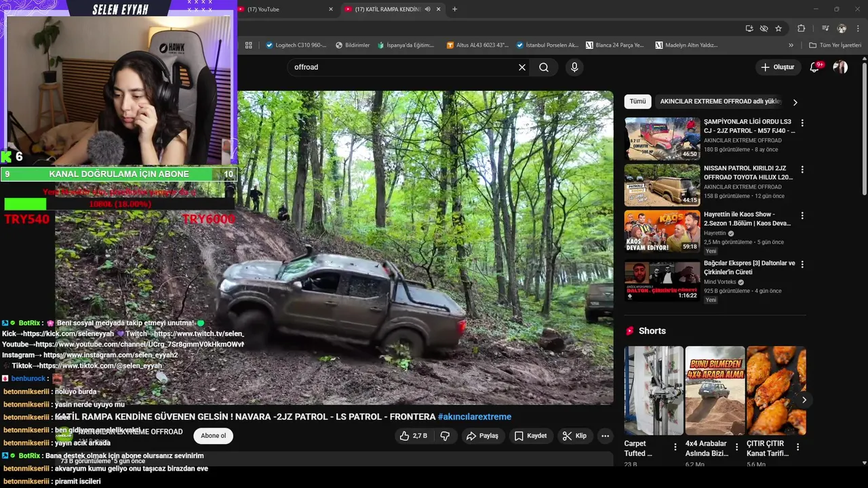Open options for the Carpet Tufted short
This screenshot has width=868, height=488.
675,447
